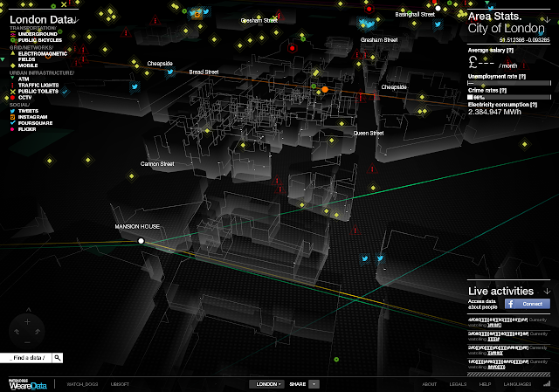Open the UBISOFT link

120,384
